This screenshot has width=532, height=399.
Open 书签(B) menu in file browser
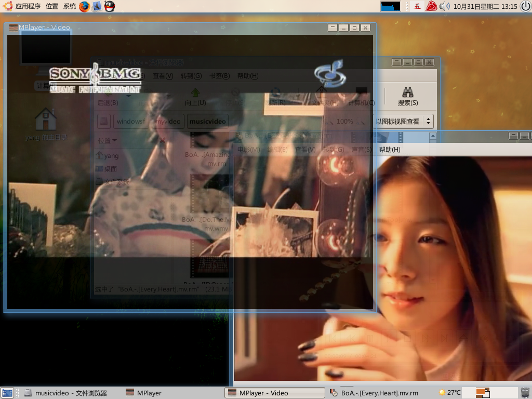220,76
